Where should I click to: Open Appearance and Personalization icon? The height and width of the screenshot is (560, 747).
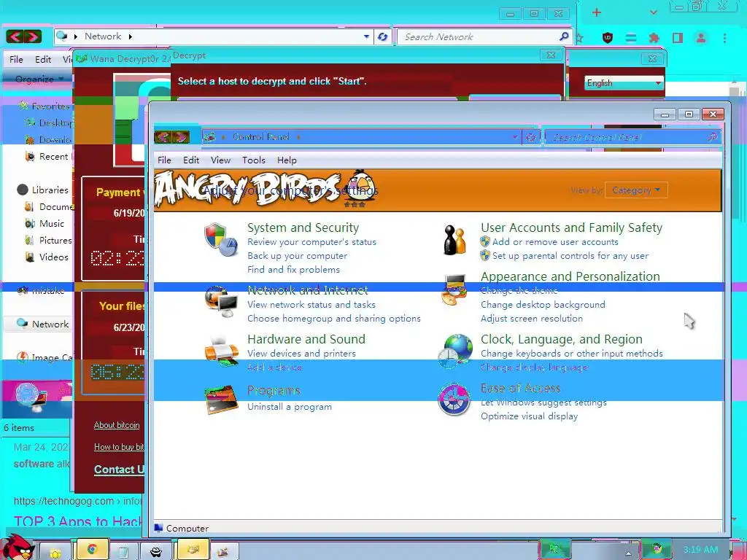click(x=454, y=290)
